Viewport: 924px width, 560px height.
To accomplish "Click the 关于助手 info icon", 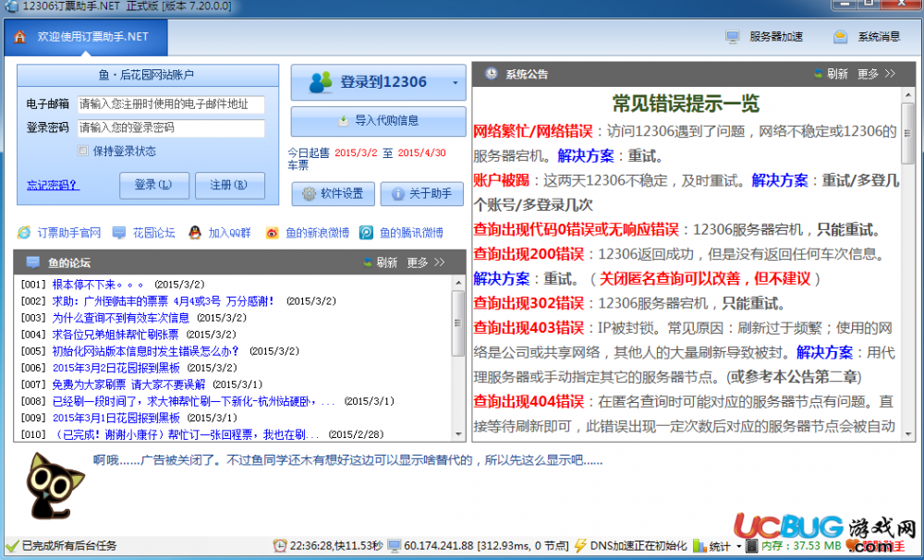I will pyautogui.click(x=398, y=194).
